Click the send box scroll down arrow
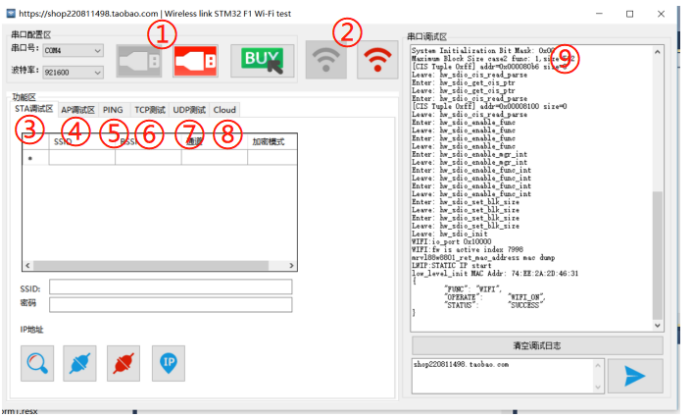 click(598, 387)
